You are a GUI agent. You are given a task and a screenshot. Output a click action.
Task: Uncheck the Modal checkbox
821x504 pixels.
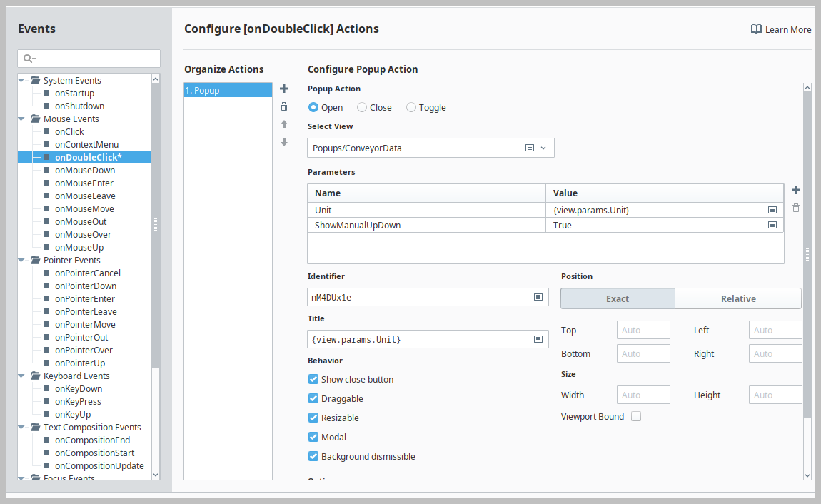pos(313,437)
